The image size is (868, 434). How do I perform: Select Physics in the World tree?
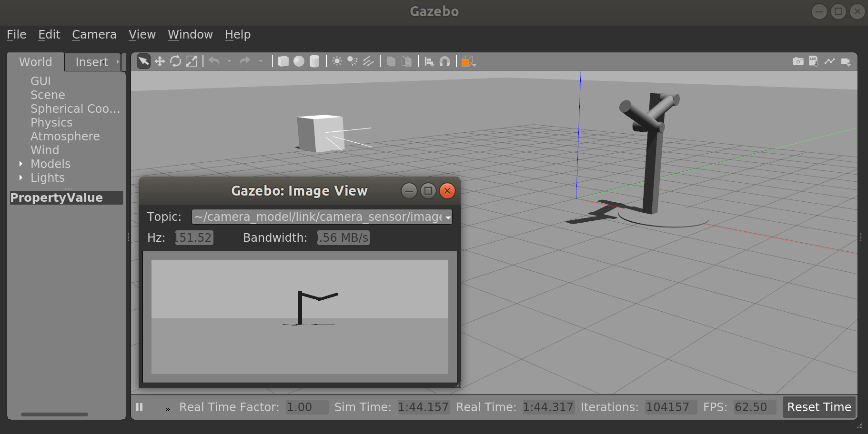51,123
